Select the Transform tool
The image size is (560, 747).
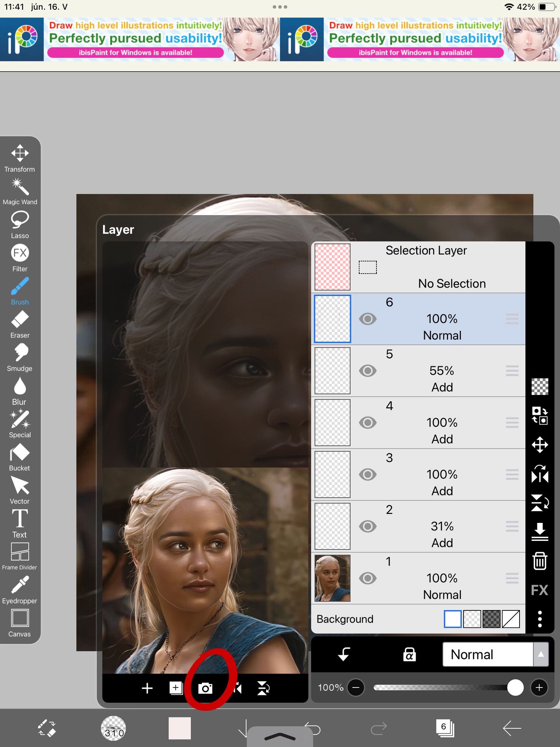pyautogui.click(x=19, y=158)
